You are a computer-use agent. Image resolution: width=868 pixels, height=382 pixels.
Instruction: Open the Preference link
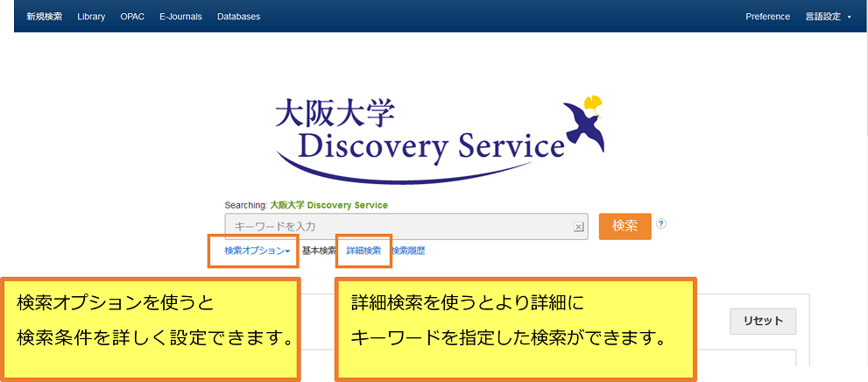768,17
